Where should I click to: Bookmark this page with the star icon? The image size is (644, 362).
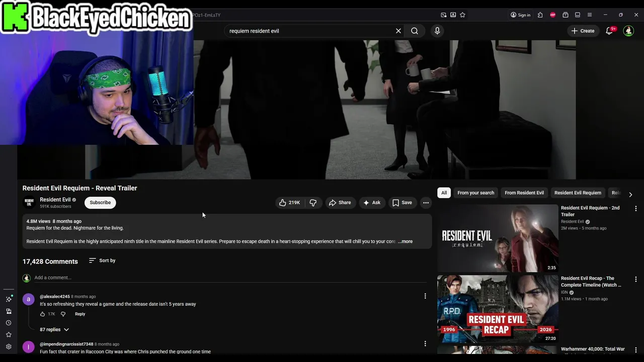[x=462, y=15]
